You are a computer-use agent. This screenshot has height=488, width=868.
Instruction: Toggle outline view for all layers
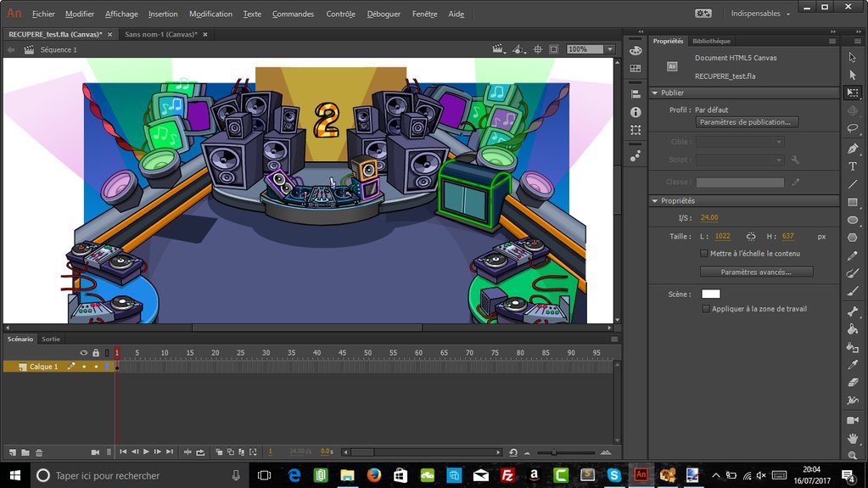pyautogui.click(x=107, y=353)
